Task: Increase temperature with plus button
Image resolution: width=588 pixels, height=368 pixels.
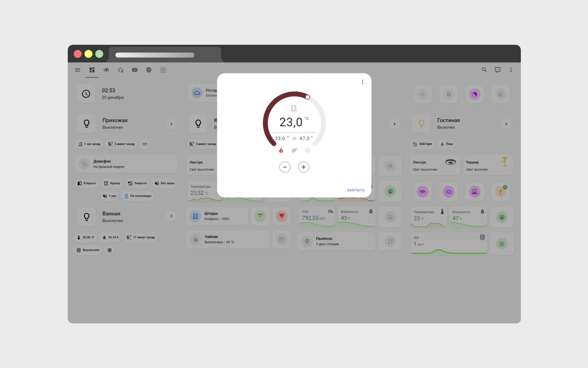Action: 303,167
